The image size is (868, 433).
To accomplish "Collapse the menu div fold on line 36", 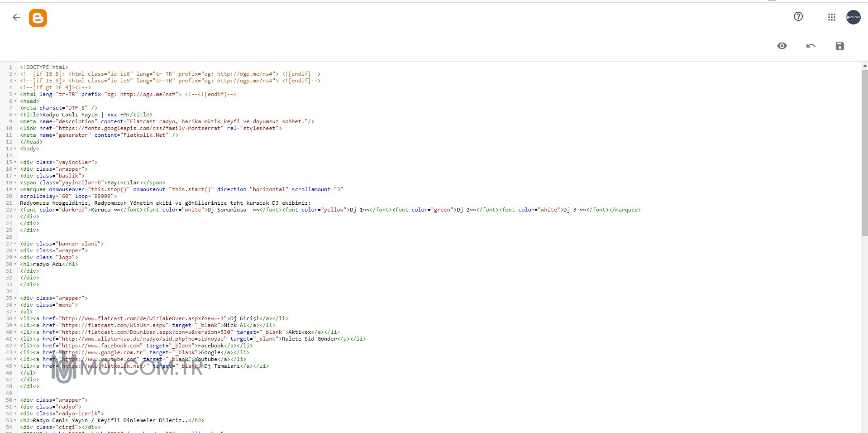I will click(x=15, y=304).
